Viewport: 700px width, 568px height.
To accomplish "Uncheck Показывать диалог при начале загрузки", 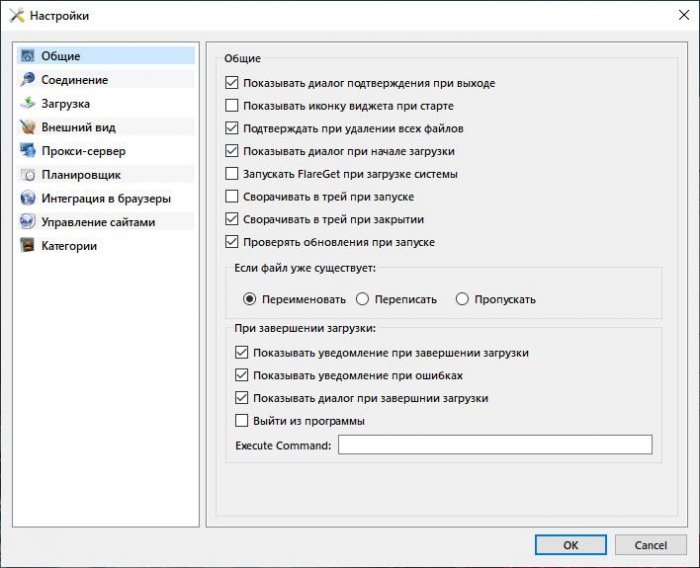I will click(232, 151).
